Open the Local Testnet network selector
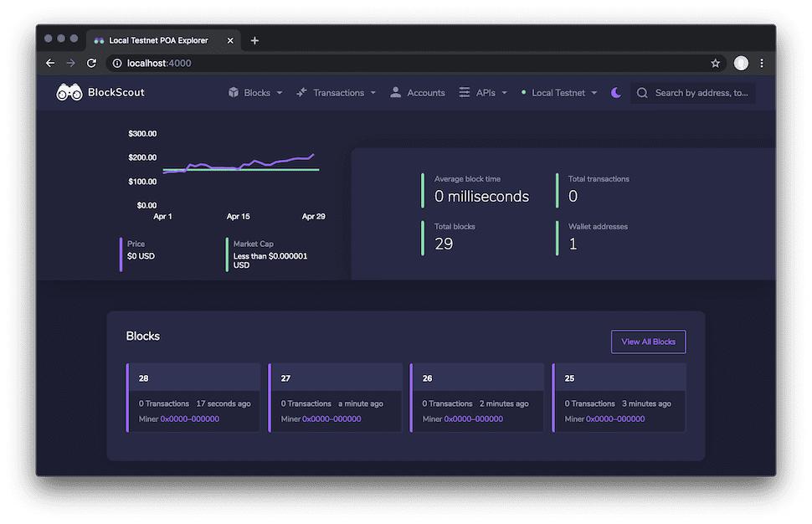The height and width of the screenshot is (524, 812). [559, 93]
